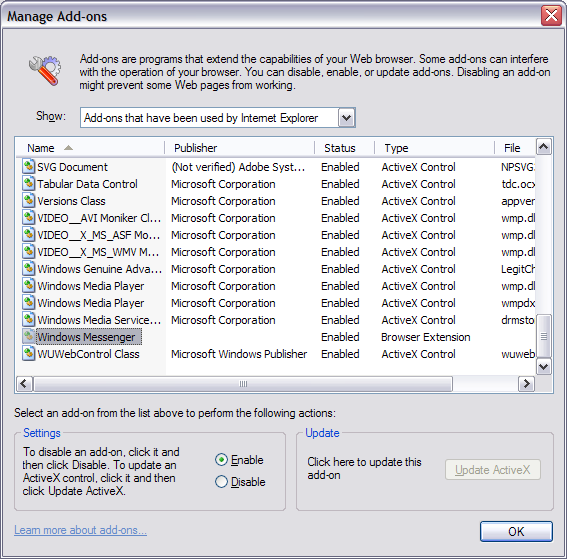The height and width of the screenshot is (559, 567).
Task: Click the wmpdx file cell
Action: (x=518, y=303)
